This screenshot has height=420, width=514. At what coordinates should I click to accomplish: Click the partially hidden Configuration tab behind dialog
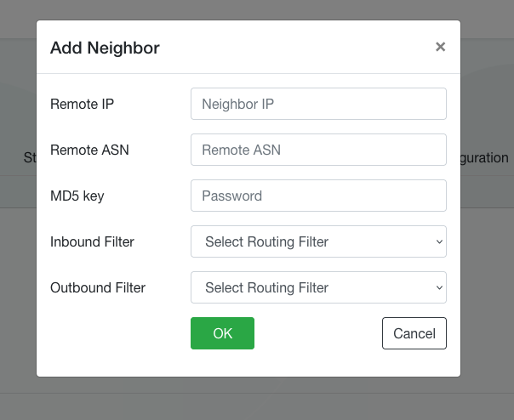pyautogui.click(x=487, y=158)
